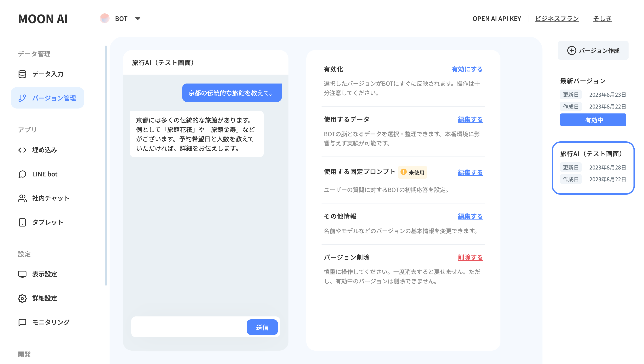Expand the BOT selector dropdown arrow
The height and width of the screenshot is (364, 644).
[x=138, y=19]
